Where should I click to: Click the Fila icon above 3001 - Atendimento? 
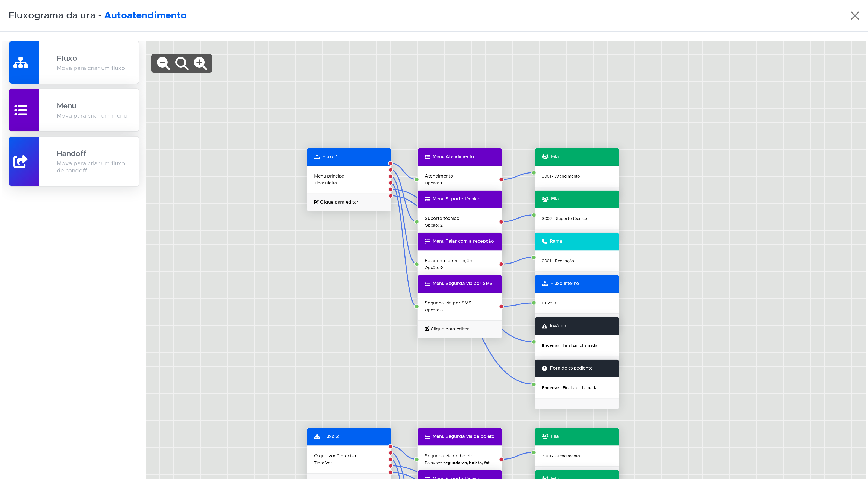point(545,157)
